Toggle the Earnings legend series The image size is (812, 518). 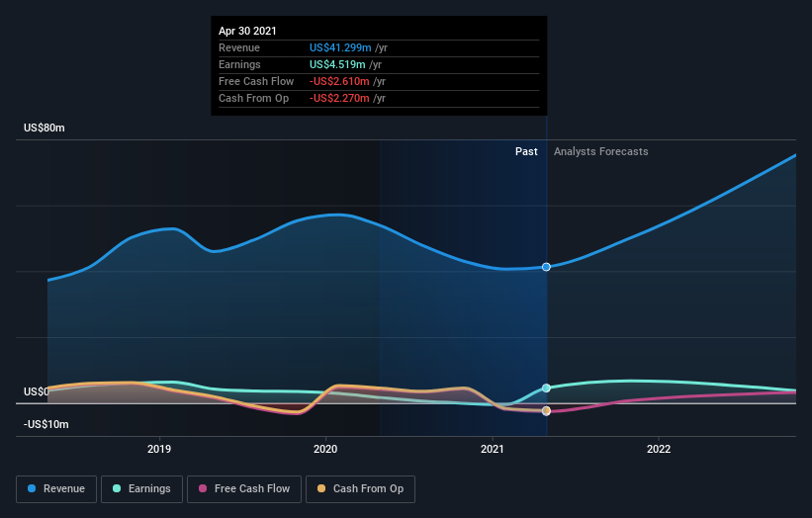[141, 489]
